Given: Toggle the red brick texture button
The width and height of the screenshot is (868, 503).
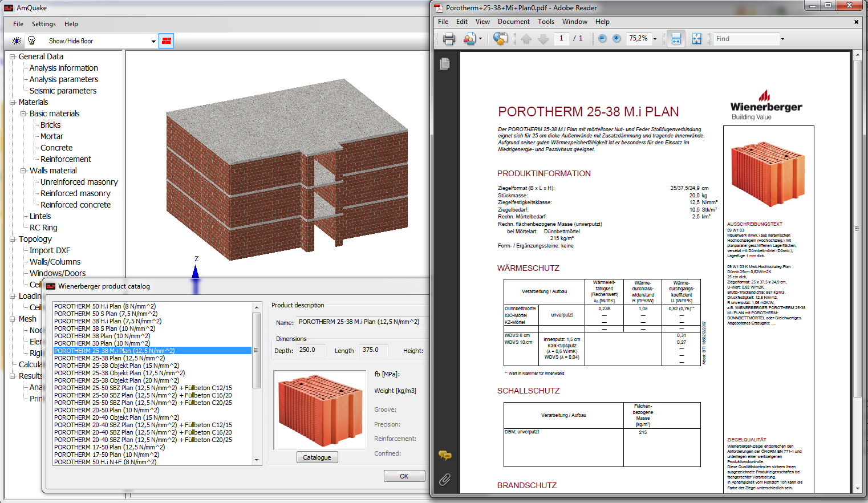Looking at the screenshot, I should point(167,40).
